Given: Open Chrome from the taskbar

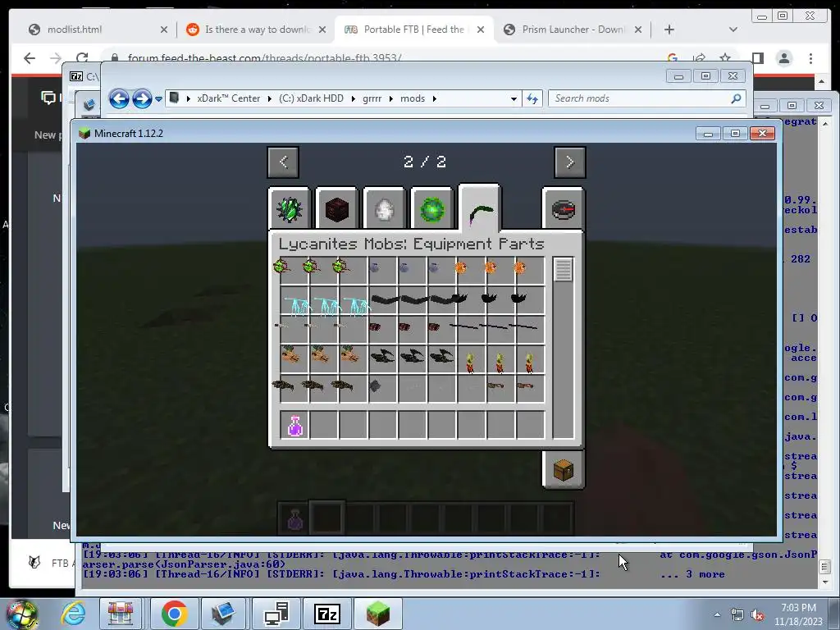Looking at the screenshot, I should [x=174, y=614].
